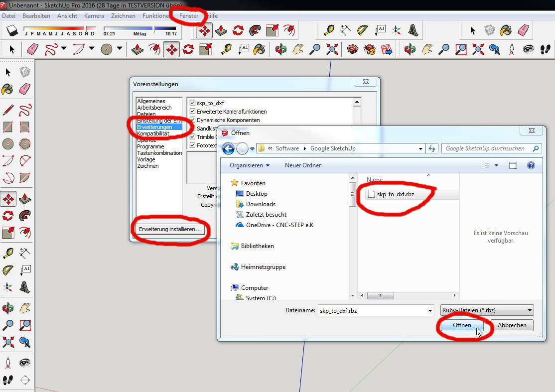
Task: Select the skp_to_dxf.rbz file
Action: tap(396, 194)
